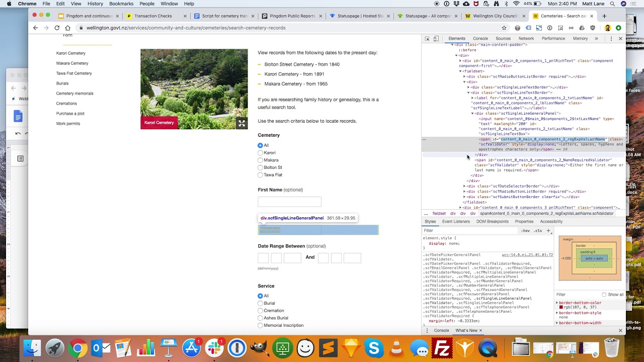This screenshot has height=362, width=644.
Task: Open the DOM Breakpoints pane tab
Action: click(492, 222)
